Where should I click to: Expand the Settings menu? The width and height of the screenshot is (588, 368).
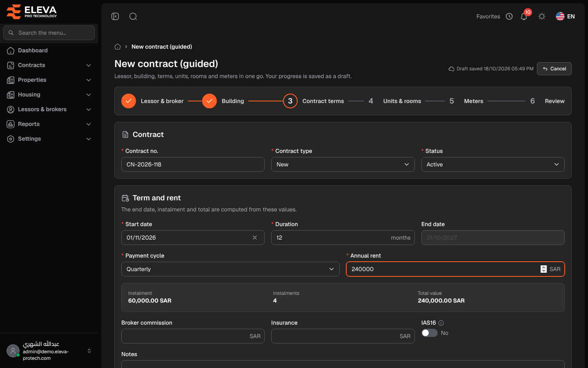pos(49,139)
